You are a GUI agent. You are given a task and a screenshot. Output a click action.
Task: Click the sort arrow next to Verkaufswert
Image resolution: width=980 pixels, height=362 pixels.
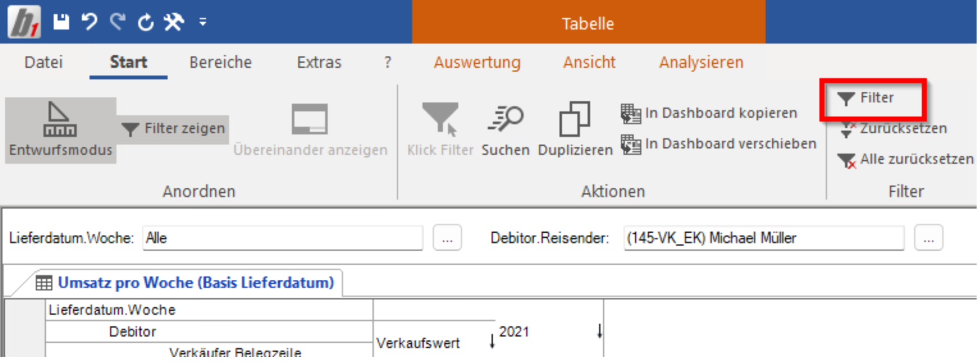click(492, 341)
